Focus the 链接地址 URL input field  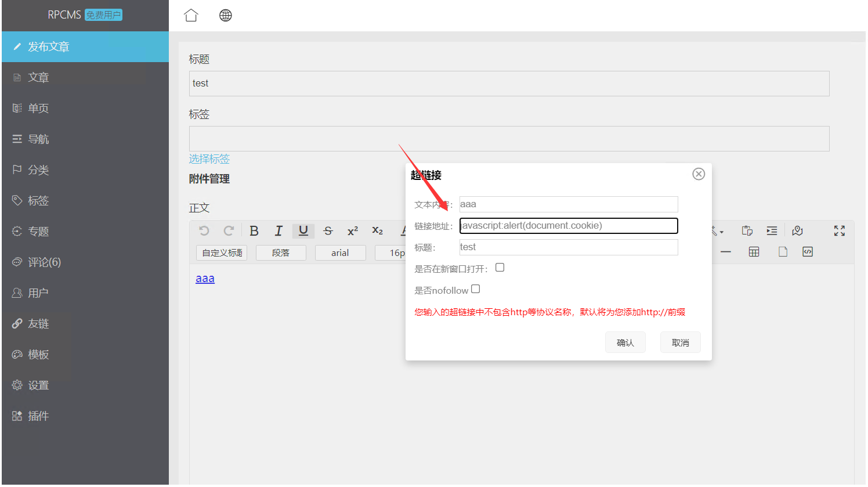coord(569,226)
